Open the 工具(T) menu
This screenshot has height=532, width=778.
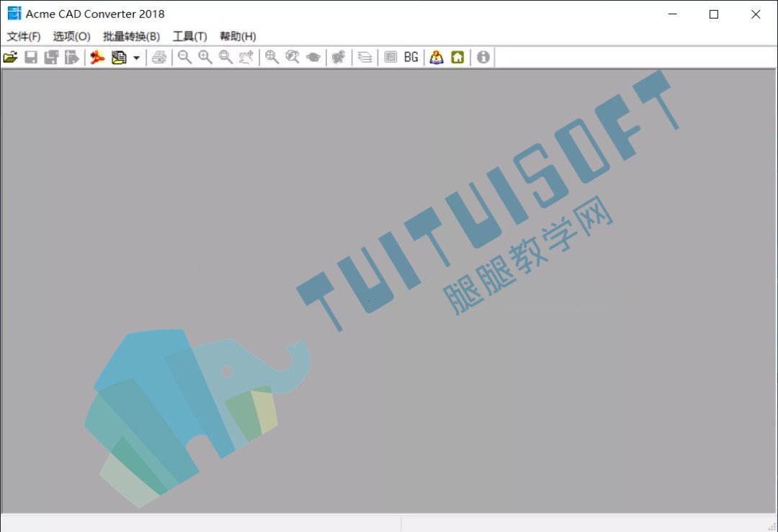click(189, 36)
